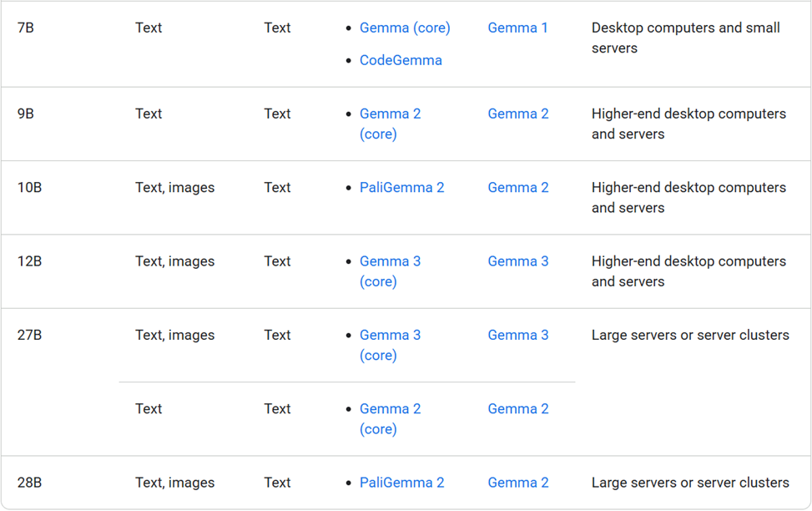Click 'Large servers or server clusters' in 27B row
The height and width of the screenshot is (511, 812).
(x=690, y=336)
